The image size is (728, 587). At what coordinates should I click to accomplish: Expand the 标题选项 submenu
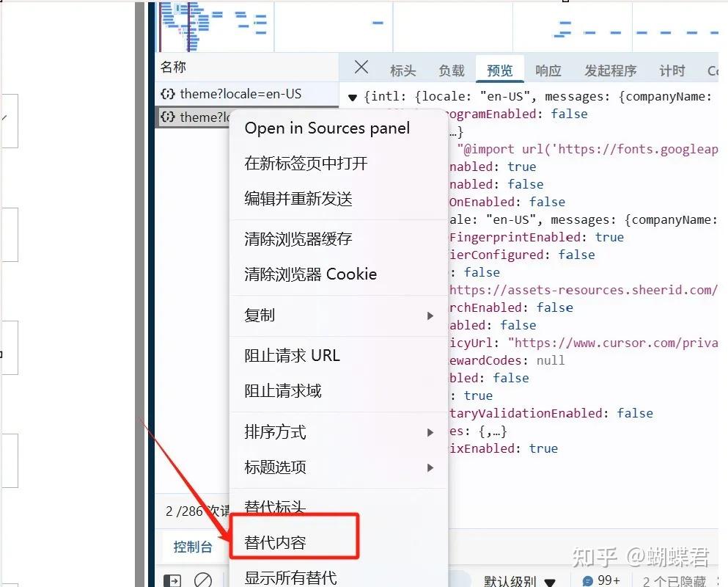(x=430, y=467)
